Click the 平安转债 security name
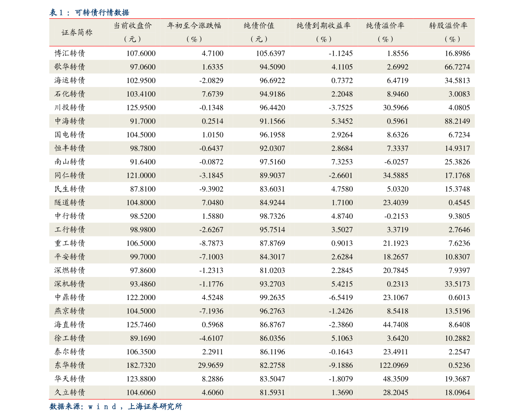The height and width of the screenshot is (420, 518). [70, 257]
